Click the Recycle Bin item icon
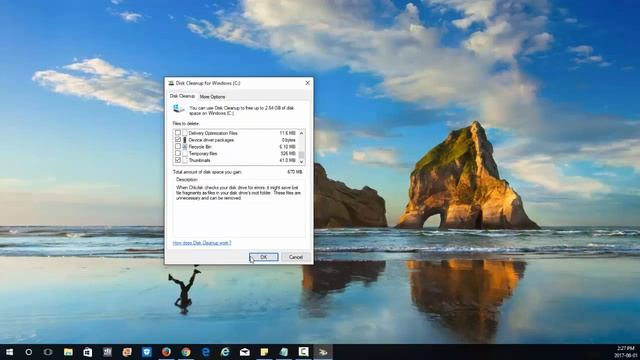This screenshot has width=640, height=360. pyautogui.click(x=185, y=147)
